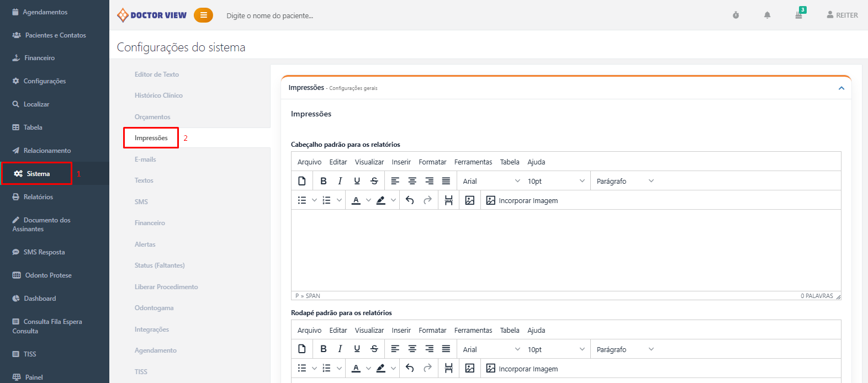868x383 pixels.
Task: Open the Arial font dropdown in header editor
Action: [x=491, y=181]
